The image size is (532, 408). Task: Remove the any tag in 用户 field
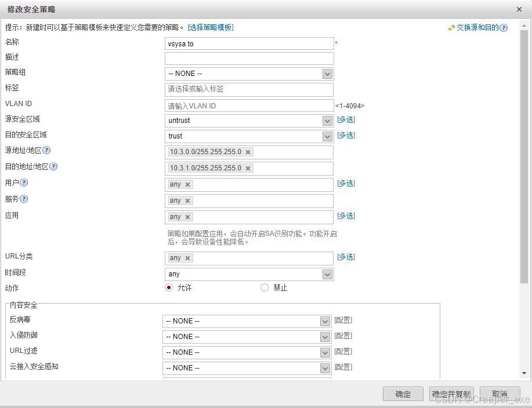point(187,185)
